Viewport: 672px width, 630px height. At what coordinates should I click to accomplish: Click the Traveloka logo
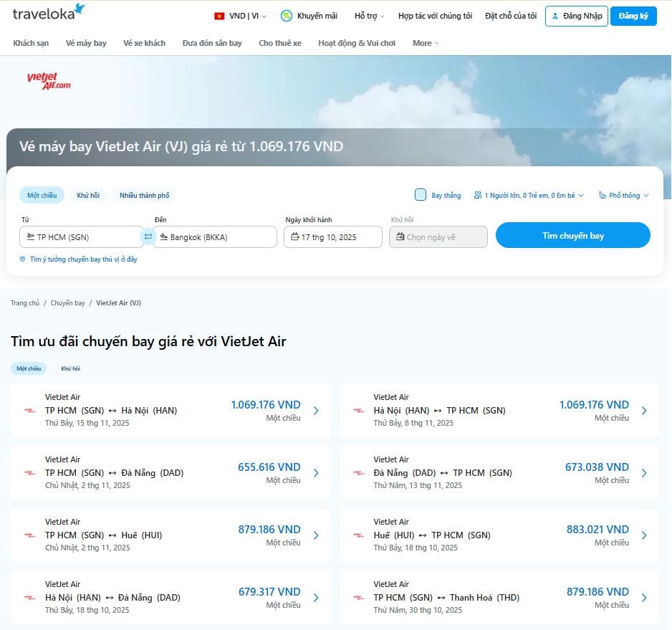[x=49, y=13]
